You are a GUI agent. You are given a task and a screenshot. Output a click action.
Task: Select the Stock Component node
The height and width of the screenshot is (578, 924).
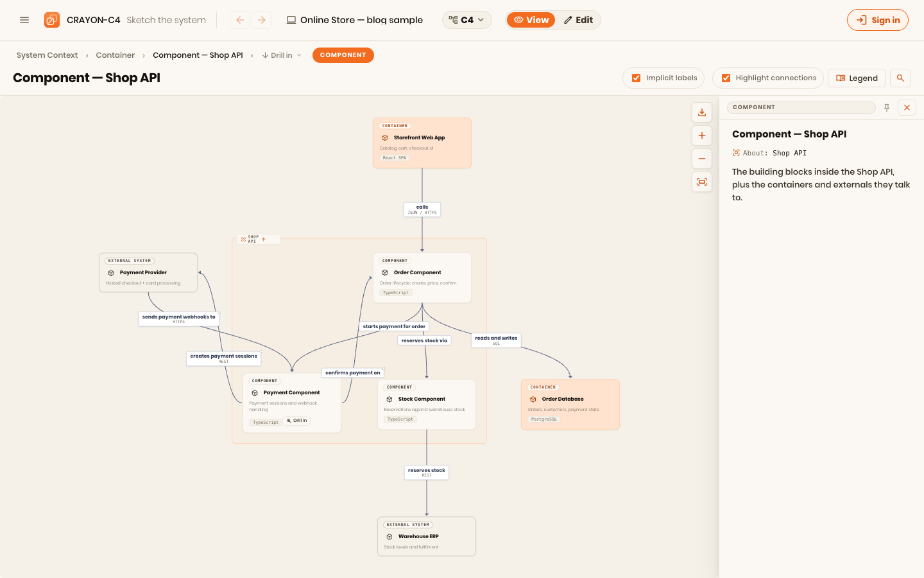pyautogui.click(x=427, y=405)
